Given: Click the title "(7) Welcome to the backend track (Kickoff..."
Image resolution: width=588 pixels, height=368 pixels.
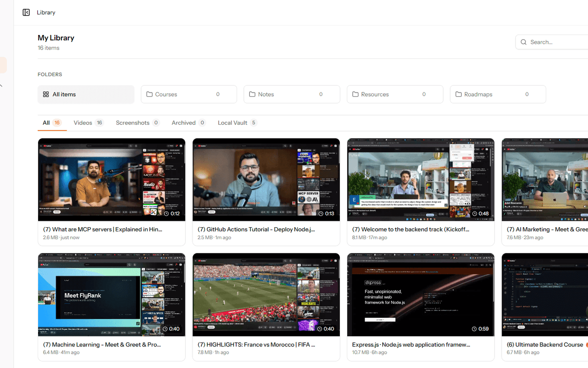Looking at the screenshot, I should coord(411,229).
